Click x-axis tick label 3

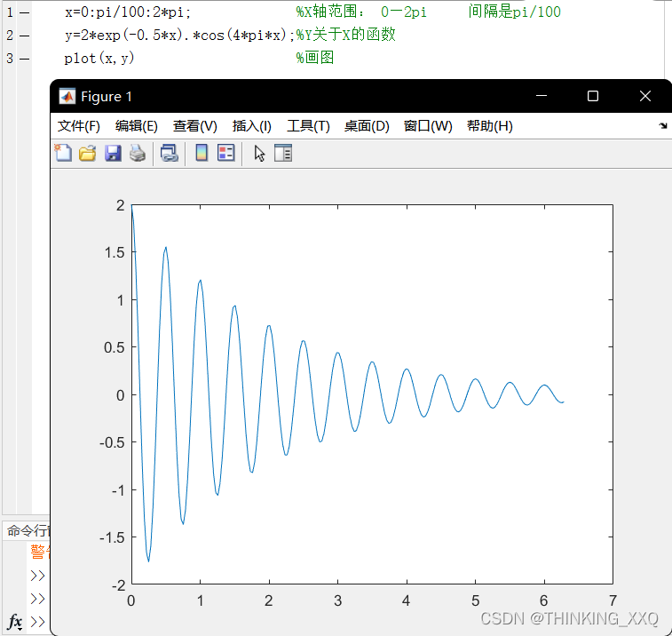coord(337,600)
